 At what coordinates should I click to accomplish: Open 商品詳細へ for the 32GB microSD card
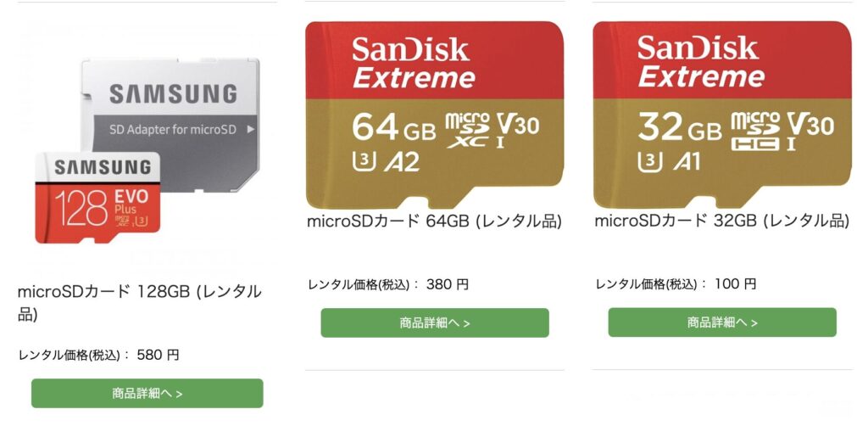tap(722, 322)
